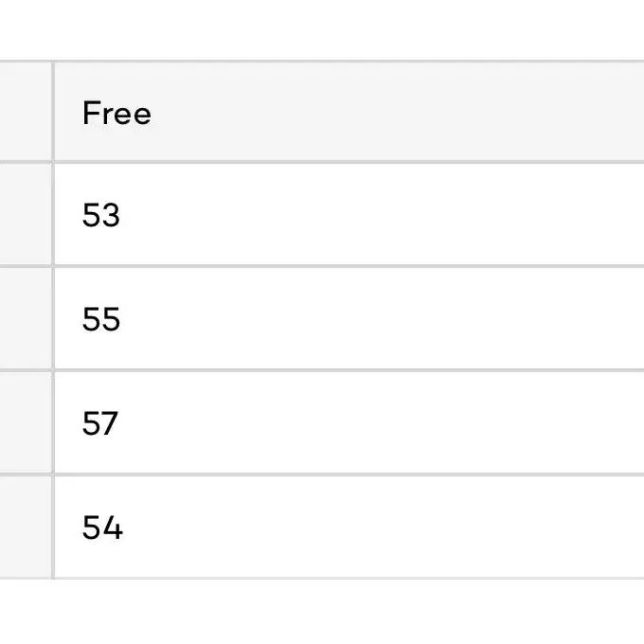Click the bottom border below the 54 row
The image size is (644, 644).
point(322,578)
